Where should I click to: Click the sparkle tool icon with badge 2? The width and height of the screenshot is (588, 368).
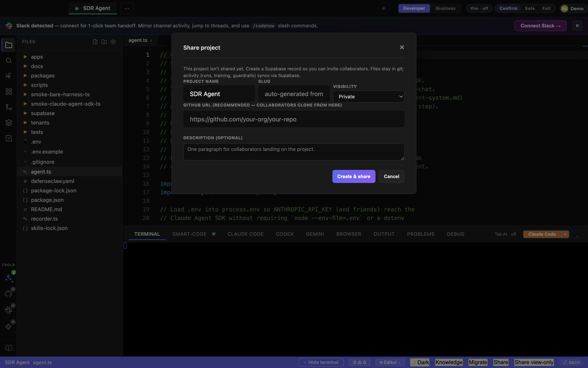pyautogui.click(x=9, y=277)
